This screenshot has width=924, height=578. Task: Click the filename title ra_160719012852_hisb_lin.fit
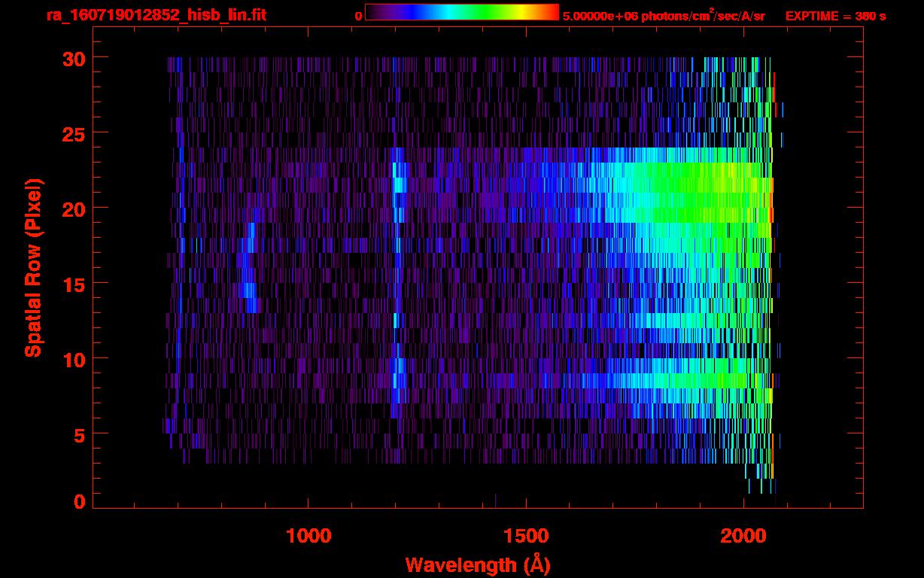[156, 15]
